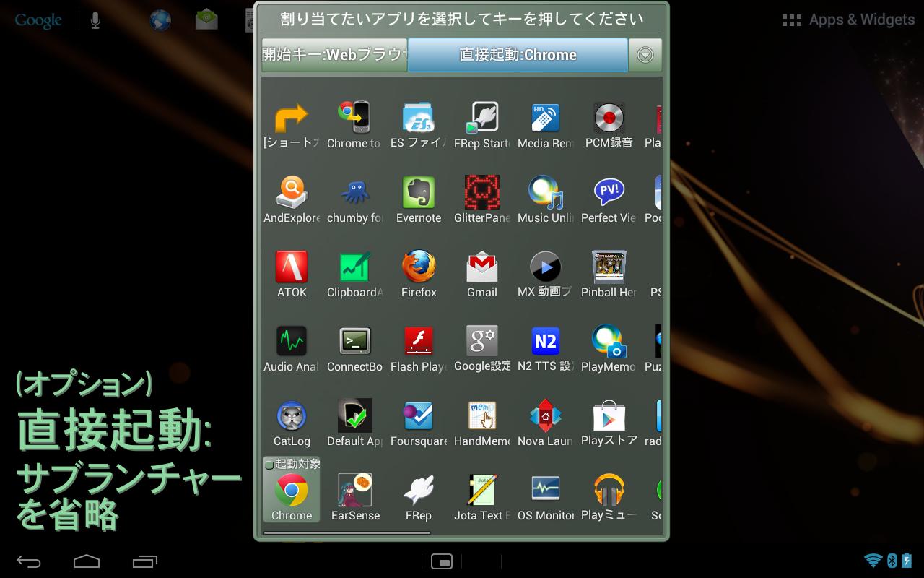Choose the Foursquare app
The image size is (924, 578).
pos(419,415)
